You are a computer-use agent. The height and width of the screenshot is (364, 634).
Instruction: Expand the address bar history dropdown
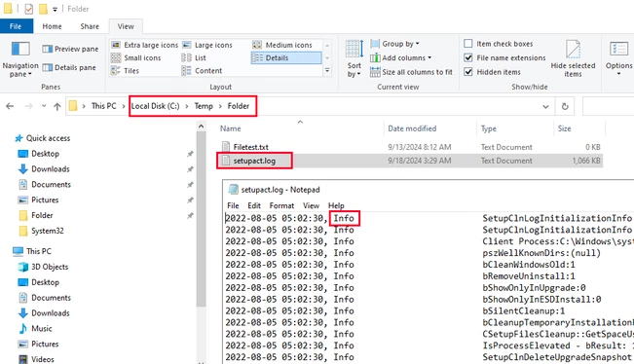[x=545, y=107]
